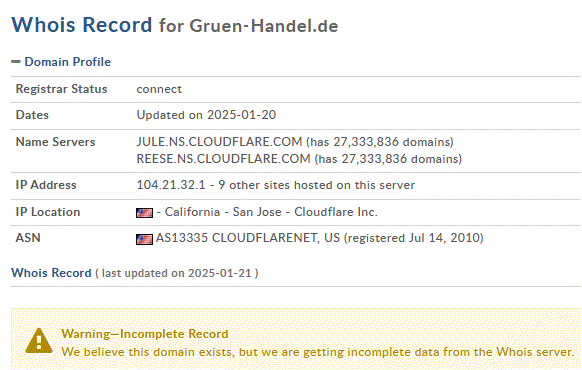Click the US flag icon beside ASN

144,239
